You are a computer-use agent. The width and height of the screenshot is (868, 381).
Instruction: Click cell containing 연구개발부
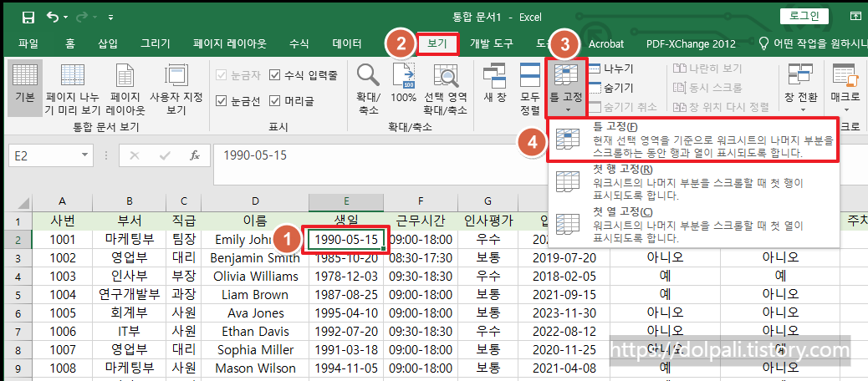click(129, 294)
